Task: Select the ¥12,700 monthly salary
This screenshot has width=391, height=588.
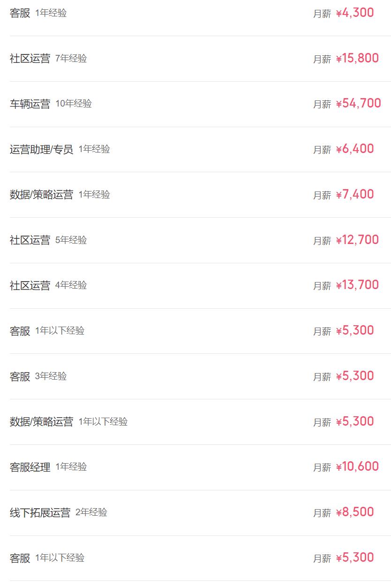Action: pos(357,240)
